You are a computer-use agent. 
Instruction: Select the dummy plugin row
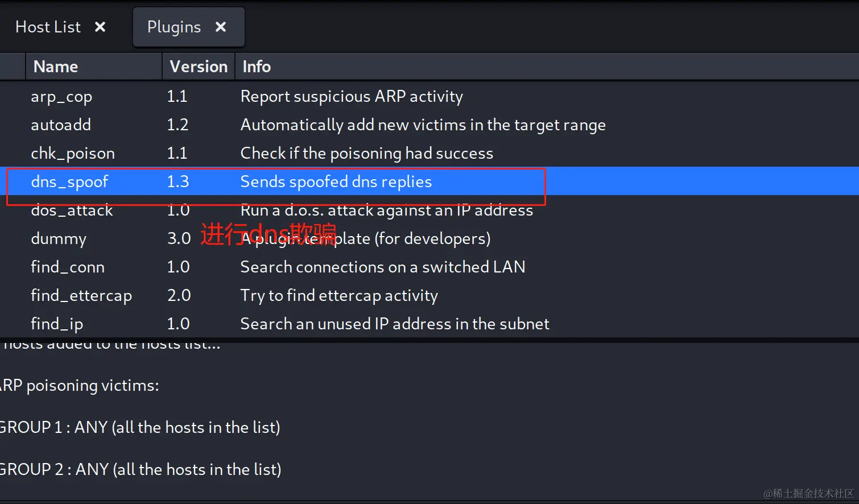pyautogui.click(x=429, y=238)
